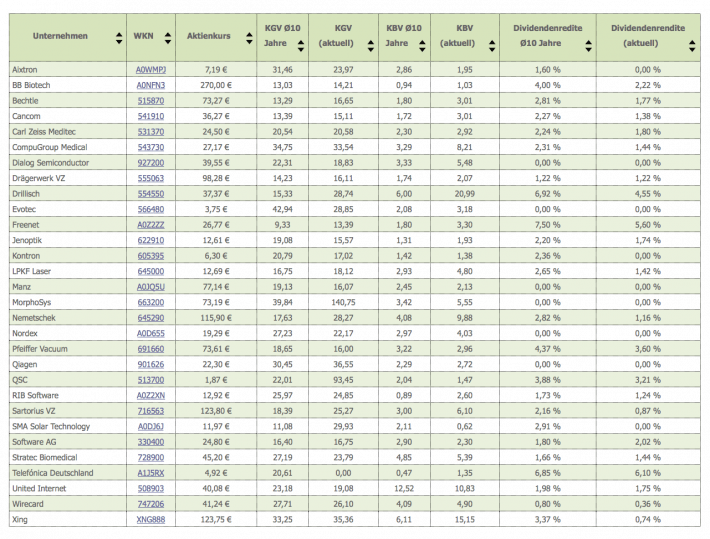Sort by KGV (aktuell) arrows

point(370,46)
